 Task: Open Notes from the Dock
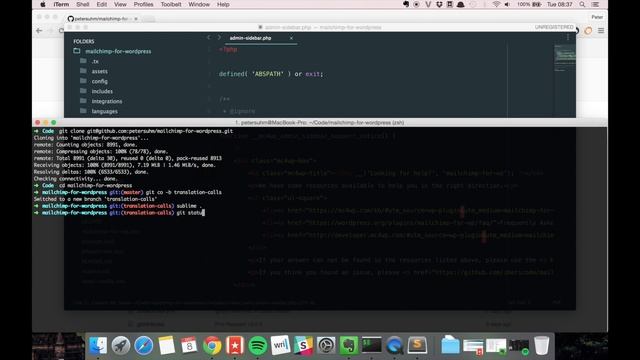click(x=167, y=345)
